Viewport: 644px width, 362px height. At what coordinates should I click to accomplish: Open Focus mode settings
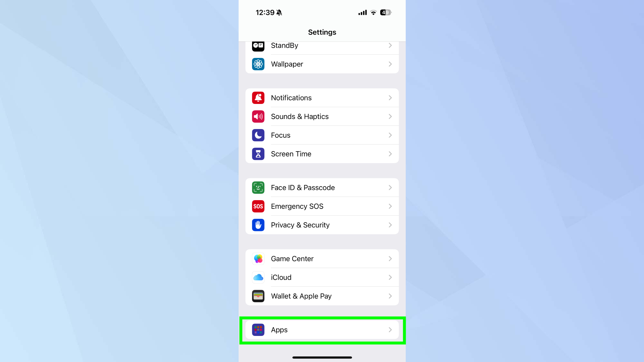point(322,135)
